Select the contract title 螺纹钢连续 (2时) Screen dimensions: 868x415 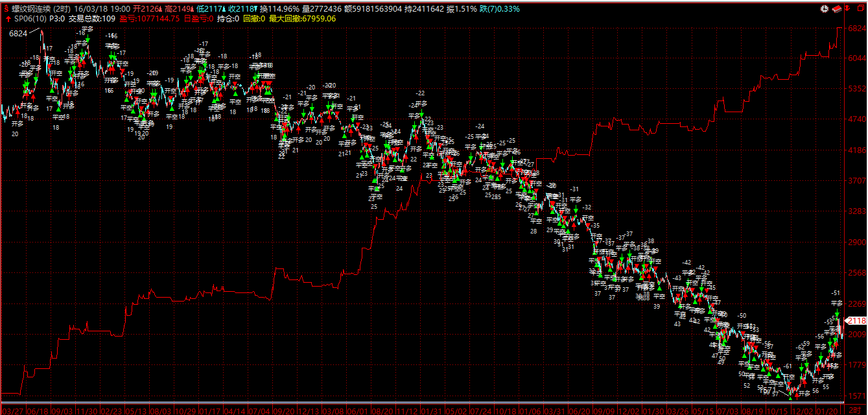point(41,9)
